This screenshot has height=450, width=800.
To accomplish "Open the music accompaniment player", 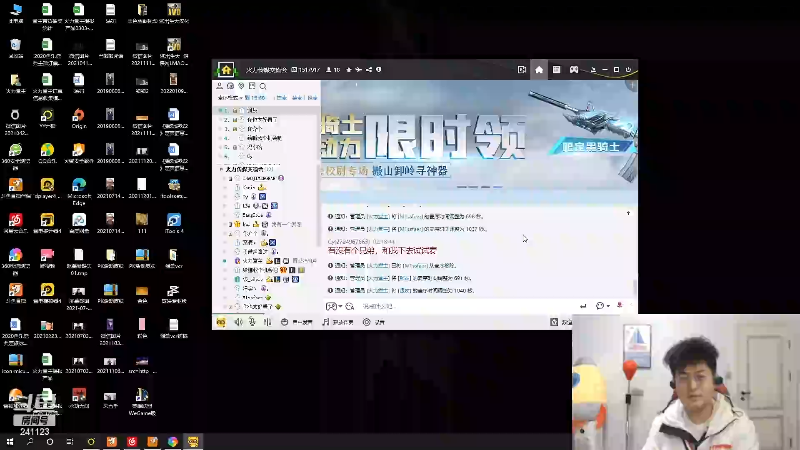I will [x=338, y=322].
